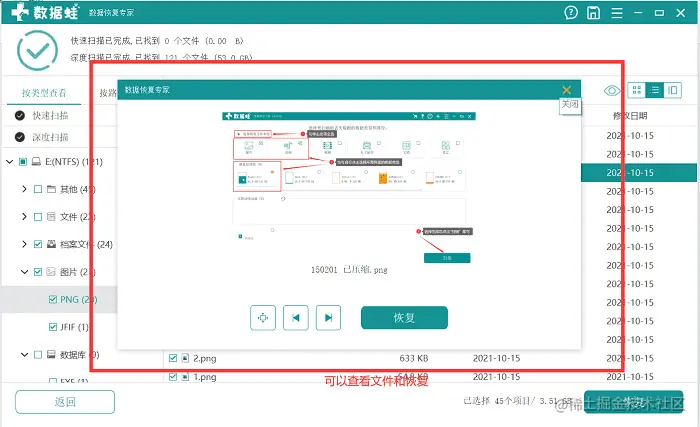Expand the 档案文件 category node
The height and width of the screenshot is (427, 700).
pyautogui.click(x=24, y=244)
